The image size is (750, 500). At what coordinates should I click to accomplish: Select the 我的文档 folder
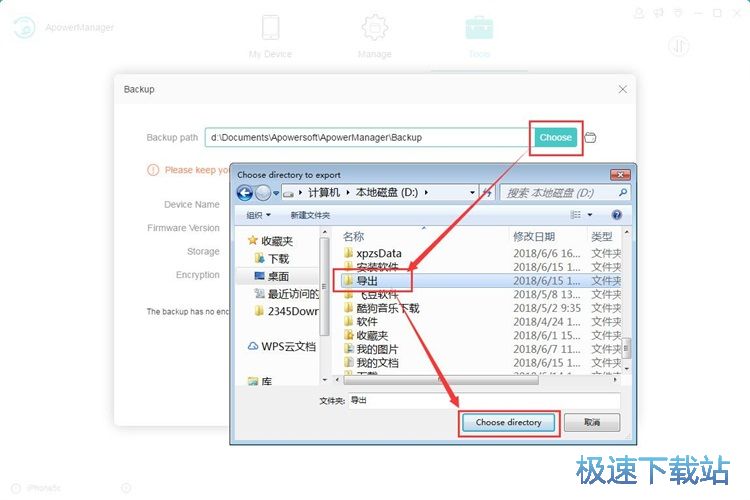coord(371,363)
